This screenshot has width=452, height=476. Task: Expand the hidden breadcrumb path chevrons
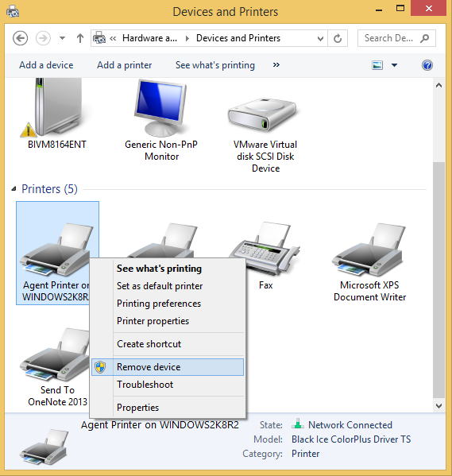coord(113,39)
